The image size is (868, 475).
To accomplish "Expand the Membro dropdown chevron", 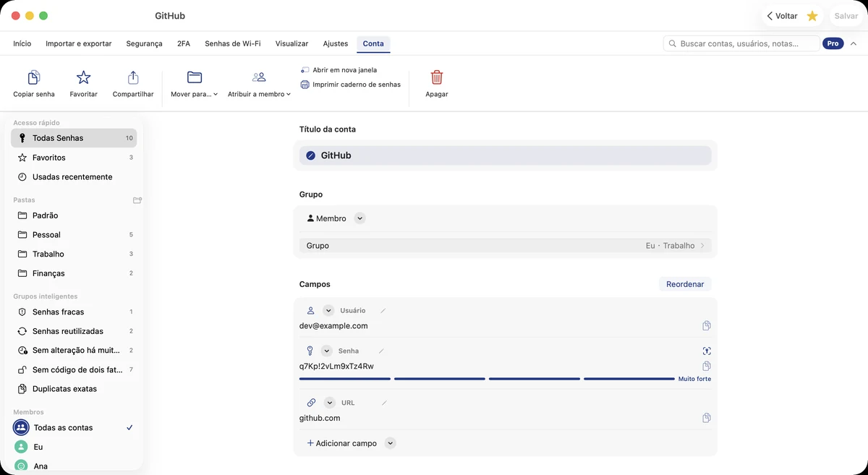I will coord(360,218).
